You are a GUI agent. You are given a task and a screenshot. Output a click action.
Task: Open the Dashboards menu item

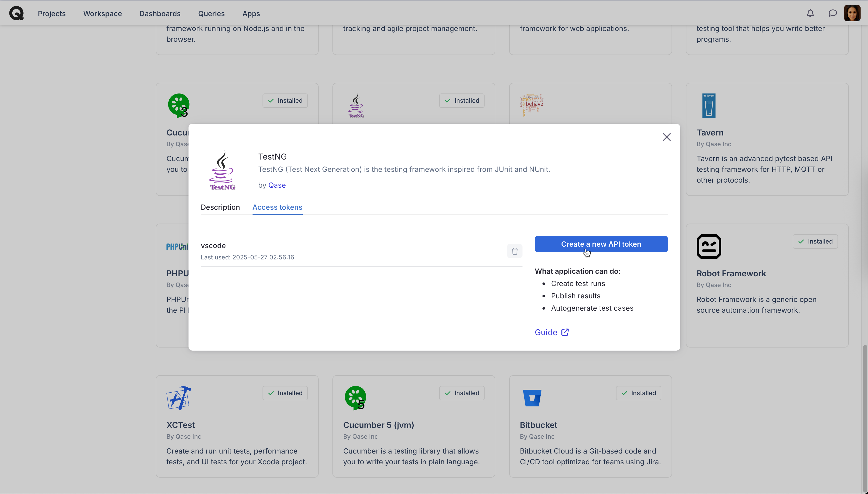click(160, 14)
